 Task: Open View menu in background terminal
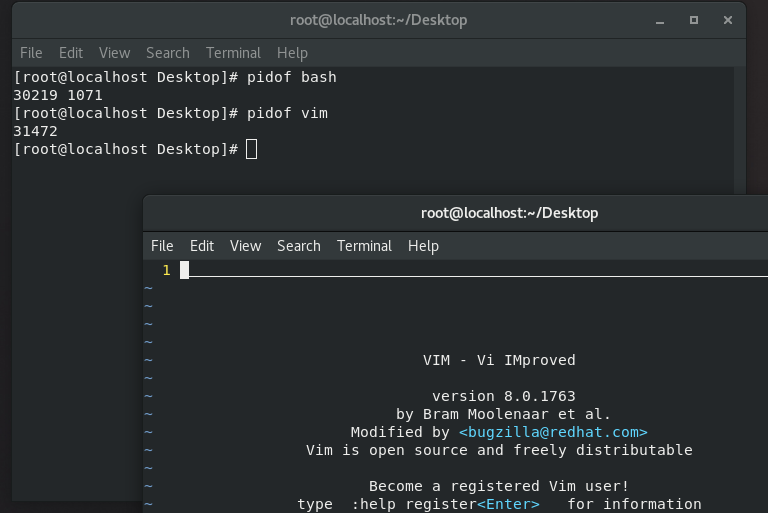click(x=114, y=53)
